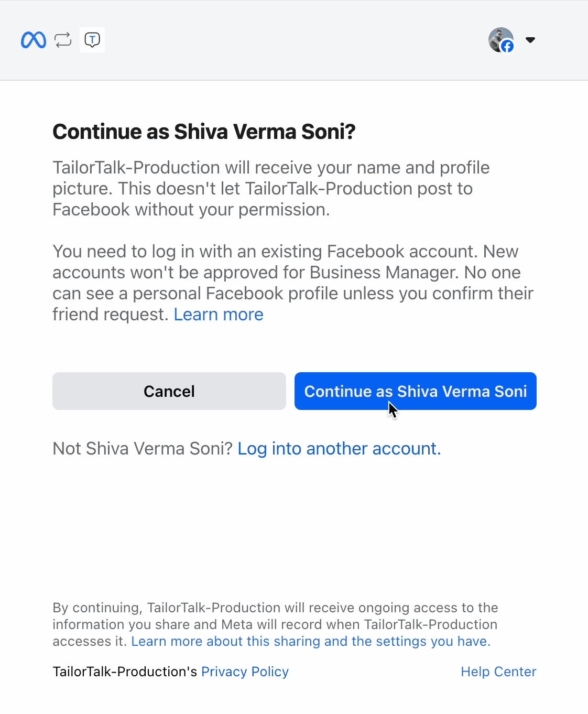Click the Facebook badge on the avatar
This screenshot has width=588, height=714.
coord(507,46)
